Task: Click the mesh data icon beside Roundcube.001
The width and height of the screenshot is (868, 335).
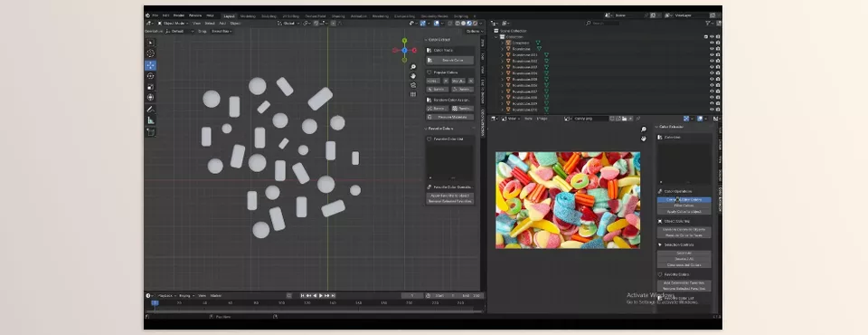Action: pyautogui.click(x=546, y=55)
